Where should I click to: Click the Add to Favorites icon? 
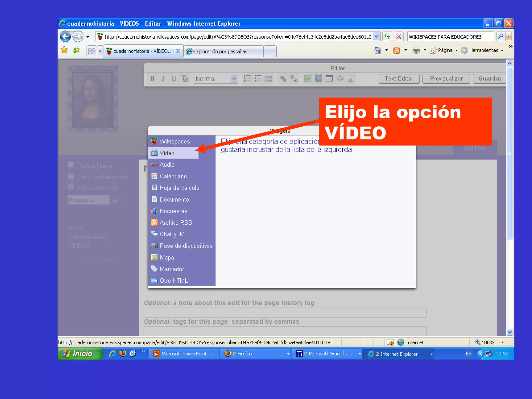pyautogui.click(x=76, y=50)
